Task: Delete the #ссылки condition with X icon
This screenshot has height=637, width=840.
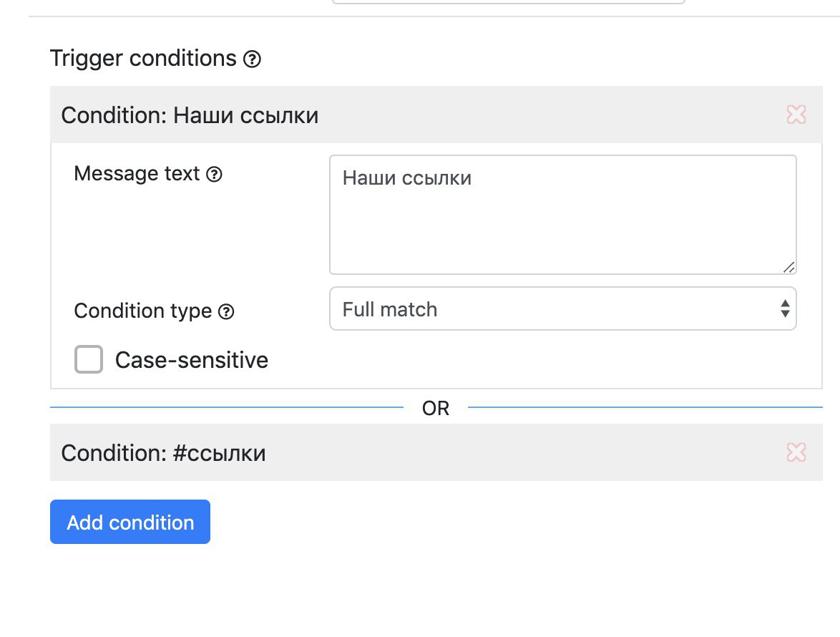Action: 796,452
